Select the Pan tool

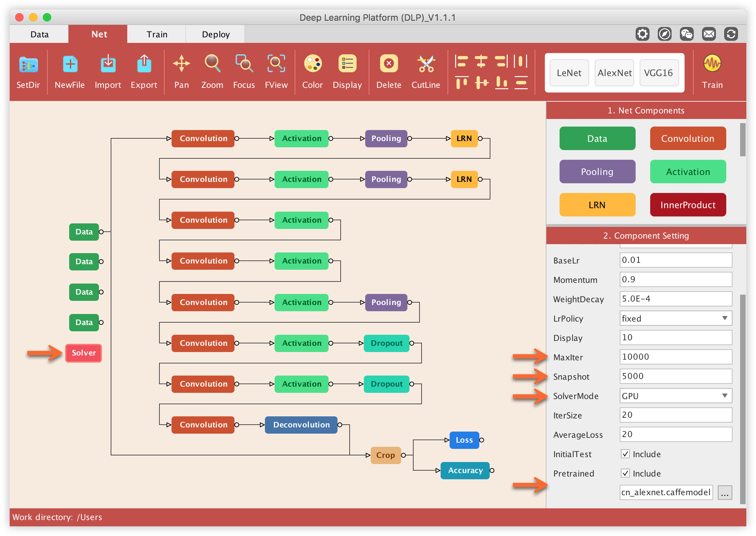[x=181, y=64]
